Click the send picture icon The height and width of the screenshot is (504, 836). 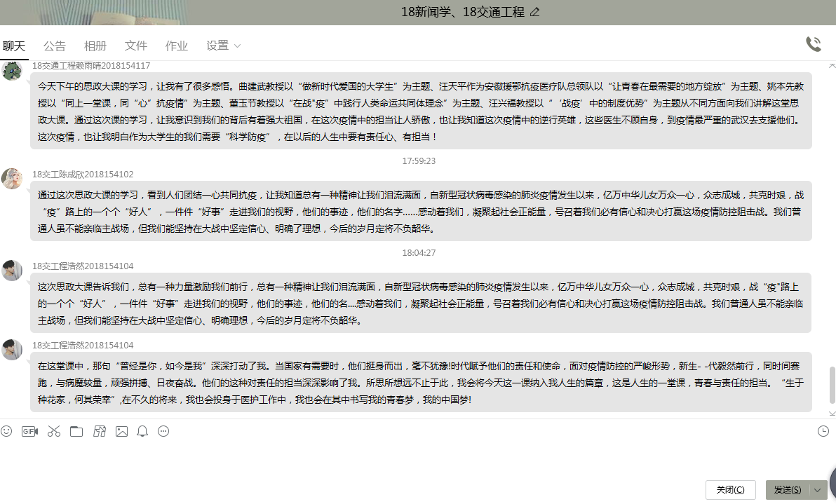click(121, 431)
